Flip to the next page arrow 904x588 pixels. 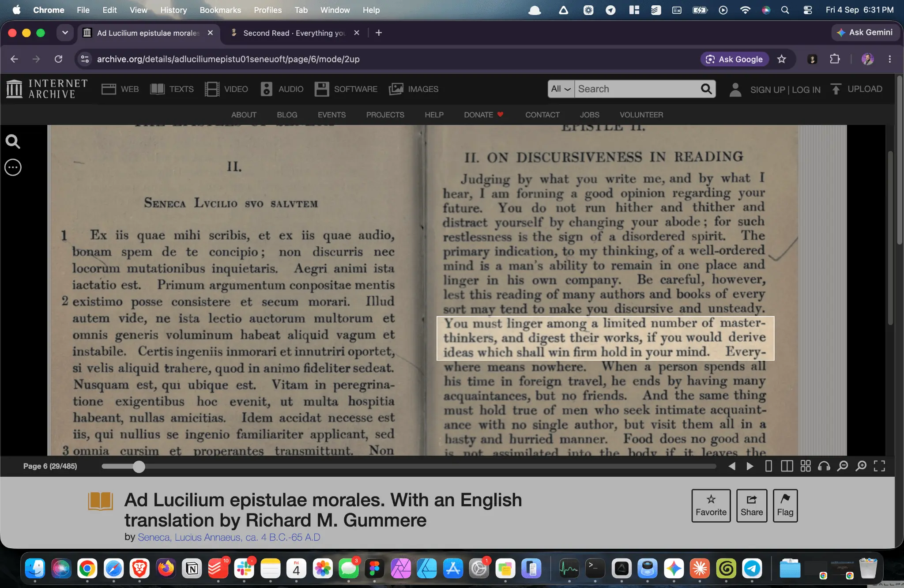[x=750, y=466]
